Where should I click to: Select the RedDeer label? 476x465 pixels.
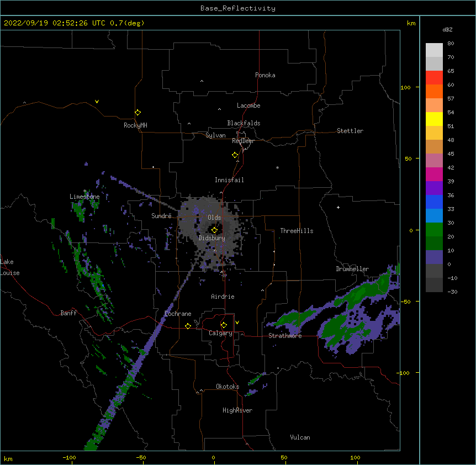(243, 141)
